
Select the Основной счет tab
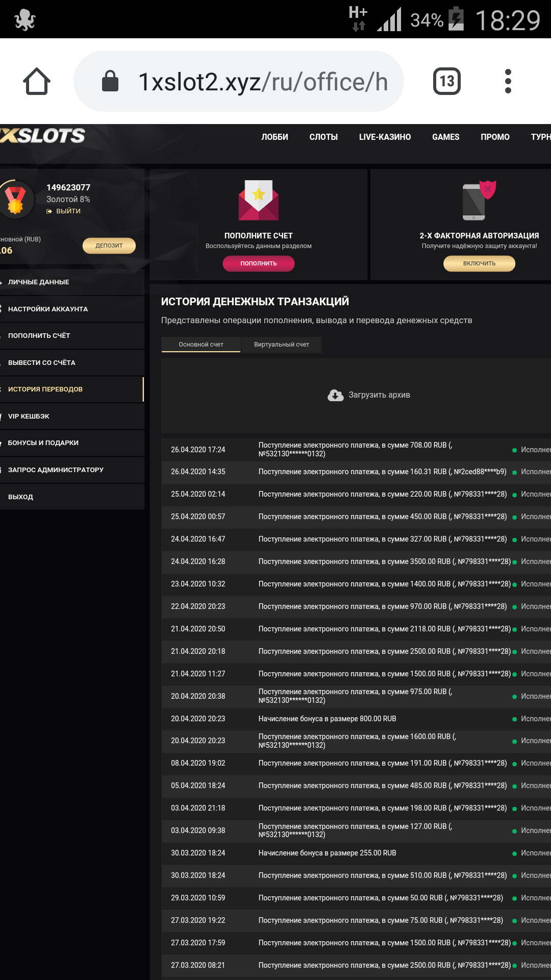[x=201, y=345]
